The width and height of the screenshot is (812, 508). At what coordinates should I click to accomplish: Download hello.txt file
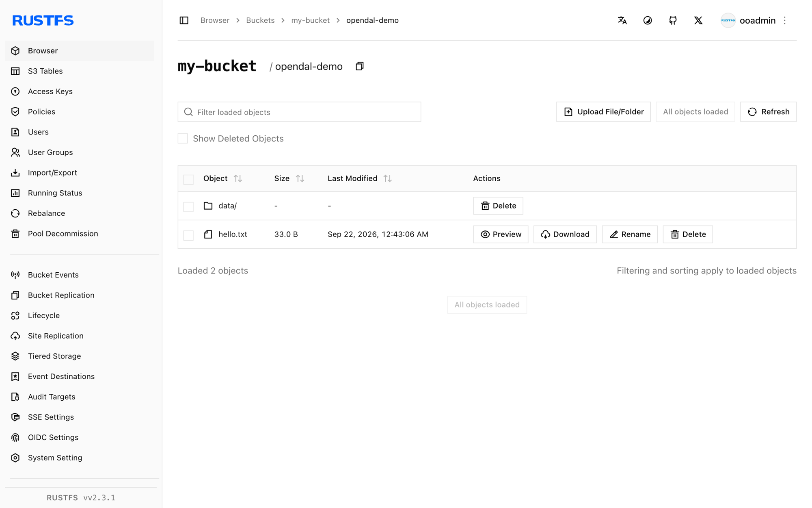(565, 234)
